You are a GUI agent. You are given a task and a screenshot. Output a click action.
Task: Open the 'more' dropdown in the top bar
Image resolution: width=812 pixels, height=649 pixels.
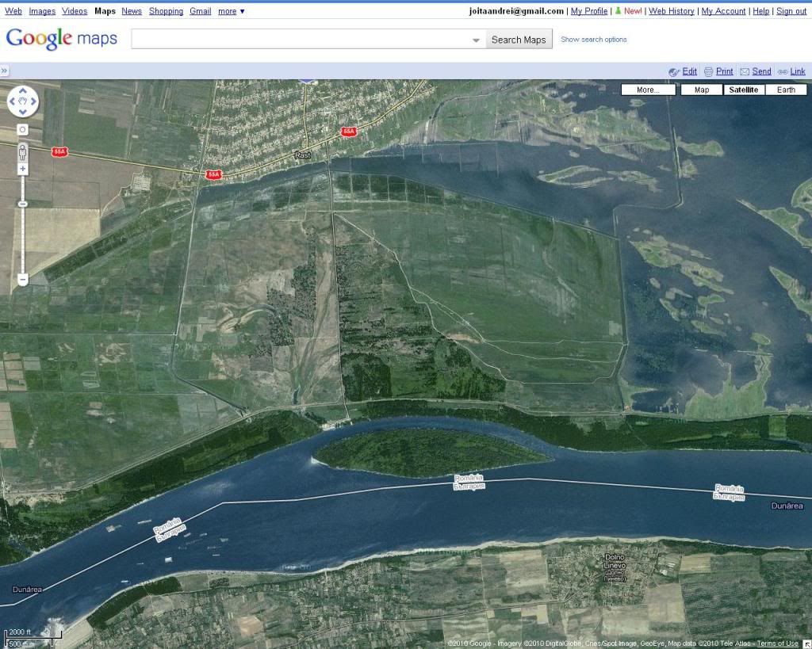[231, 11]
